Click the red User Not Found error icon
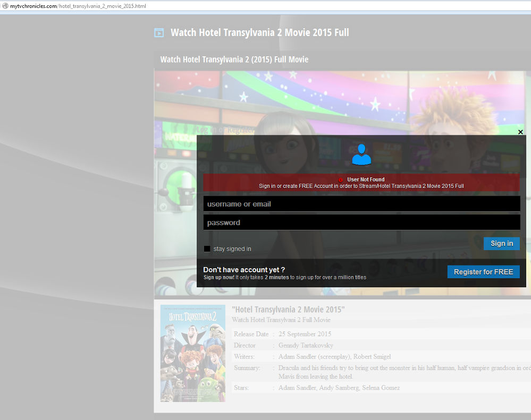This screenshot has height=420, width=531. pos(341,180)
